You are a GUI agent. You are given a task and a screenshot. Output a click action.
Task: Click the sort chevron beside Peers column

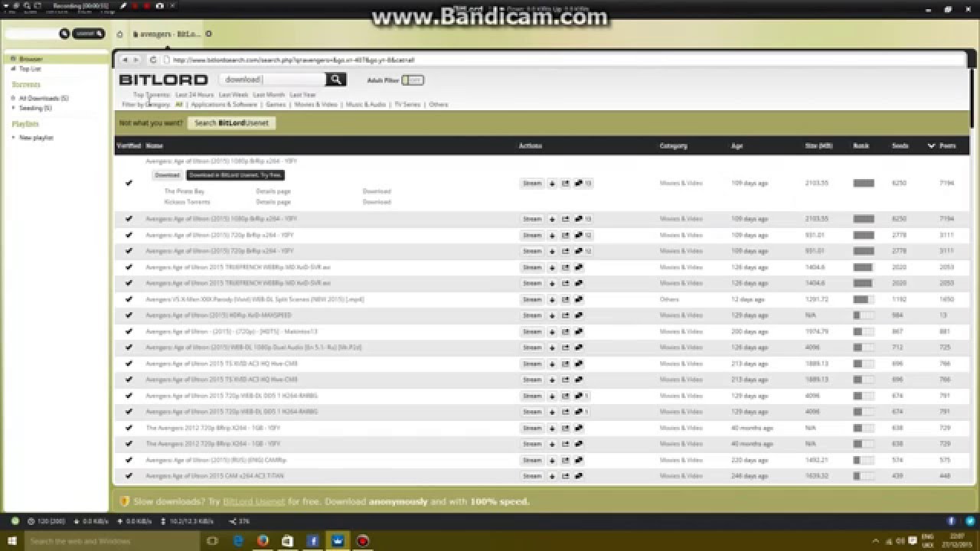click(x=932, y=145)
